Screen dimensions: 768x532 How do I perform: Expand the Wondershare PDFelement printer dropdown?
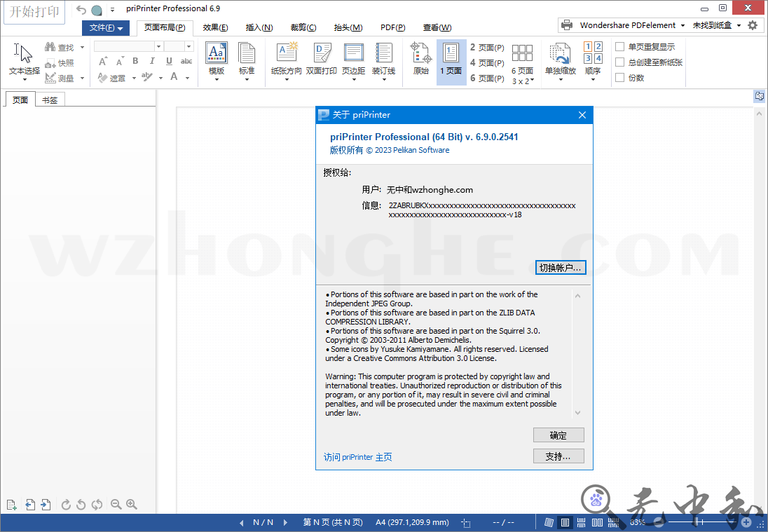click(x=683, y=25)
